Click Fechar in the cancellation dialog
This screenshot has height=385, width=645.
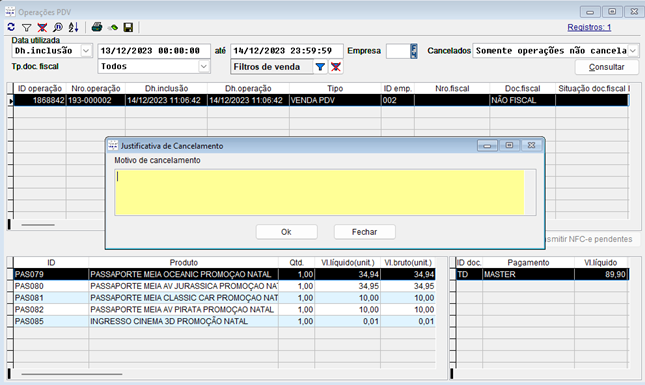click(364, 232)
